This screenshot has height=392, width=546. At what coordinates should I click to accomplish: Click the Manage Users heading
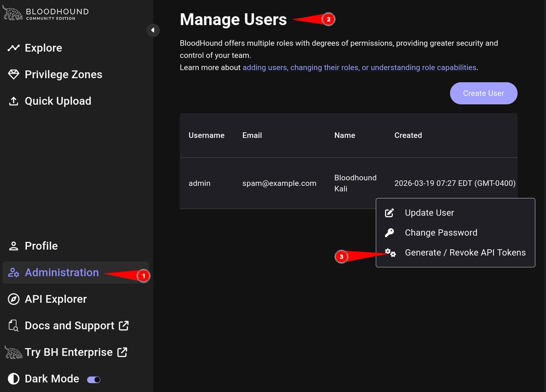point(233,20)
